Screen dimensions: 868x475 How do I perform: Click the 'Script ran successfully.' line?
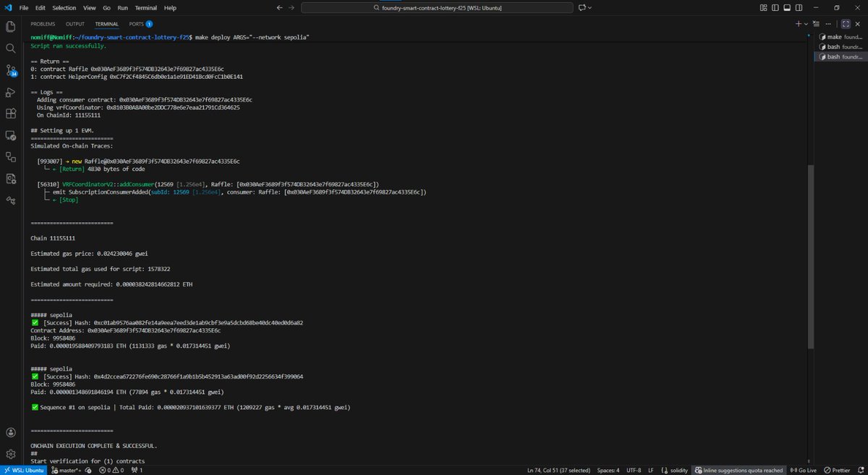pos(68,46)
